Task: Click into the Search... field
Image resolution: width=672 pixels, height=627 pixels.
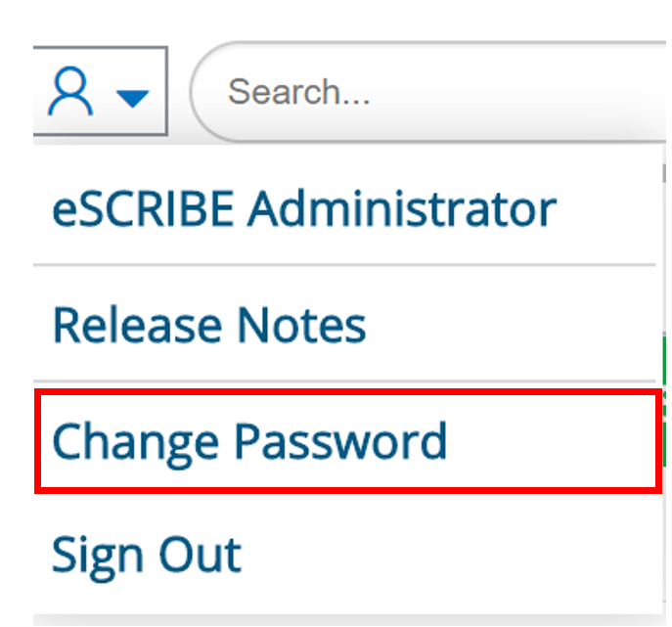Action: (427, 92)
